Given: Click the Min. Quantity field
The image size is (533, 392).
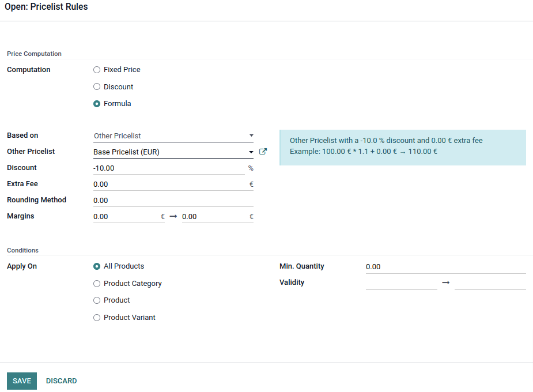Looking at the screenshot, I should click(x=445, y=267).
